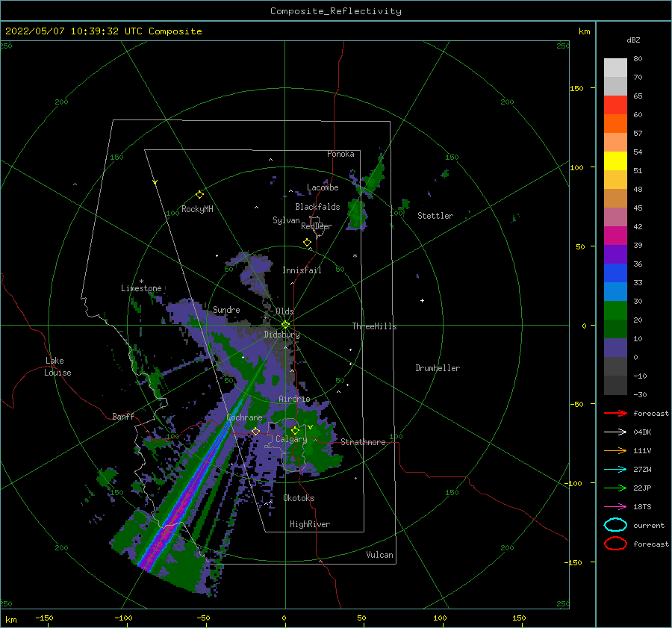672x628 pixels.
Task: Click the Airdrie label on map
Action: [x=294, y=399]
